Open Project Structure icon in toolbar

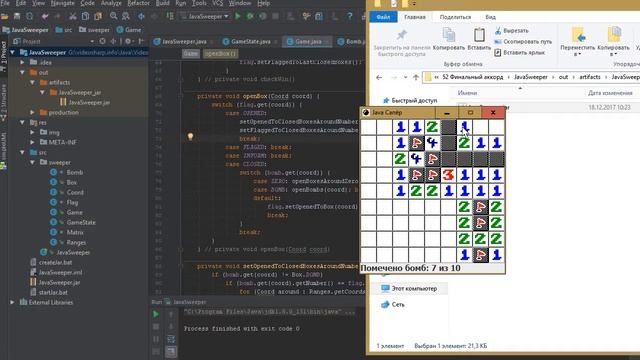coord(319,16)
